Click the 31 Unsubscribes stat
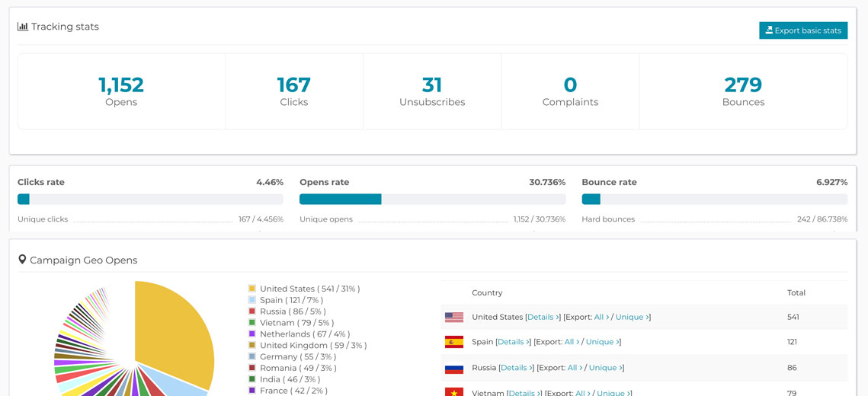 click(x=432, y=91)
